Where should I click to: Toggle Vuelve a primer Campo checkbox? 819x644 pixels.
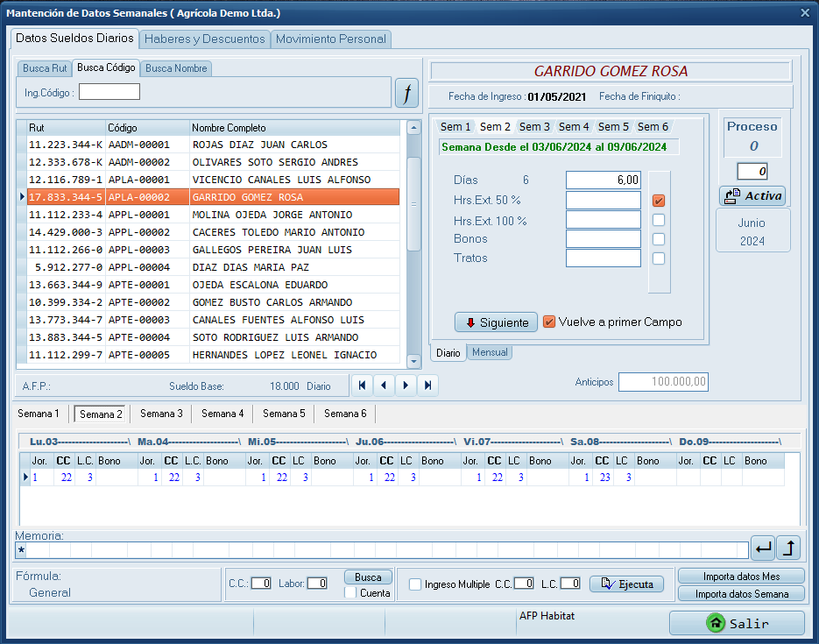click(x=549, y=322)
